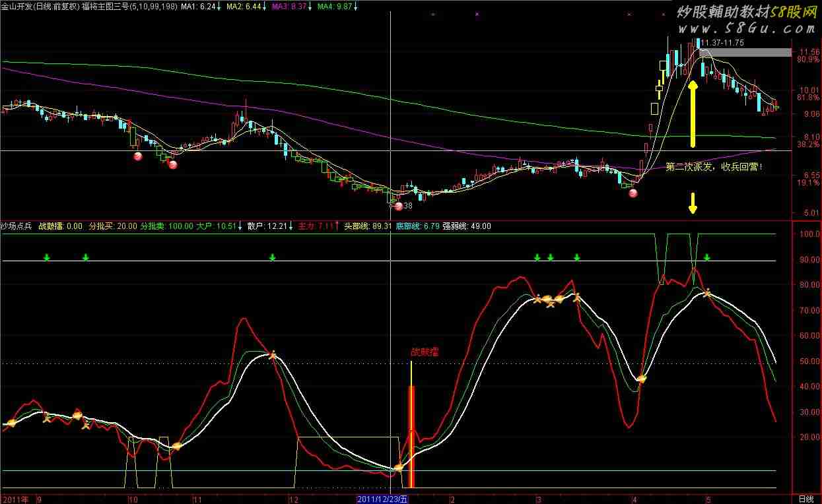
Task: Click the green down arrow above May
Action: click(707, 257)
